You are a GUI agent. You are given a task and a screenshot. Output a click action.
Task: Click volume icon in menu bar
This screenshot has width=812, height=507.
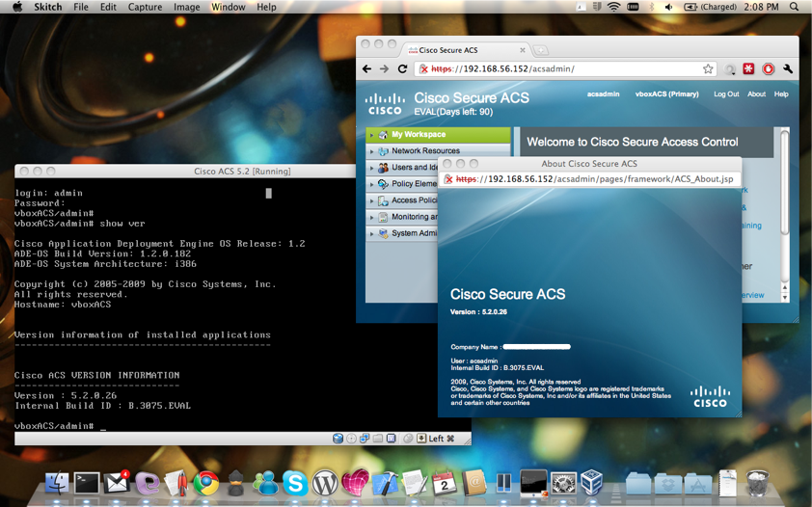(668, 7)
